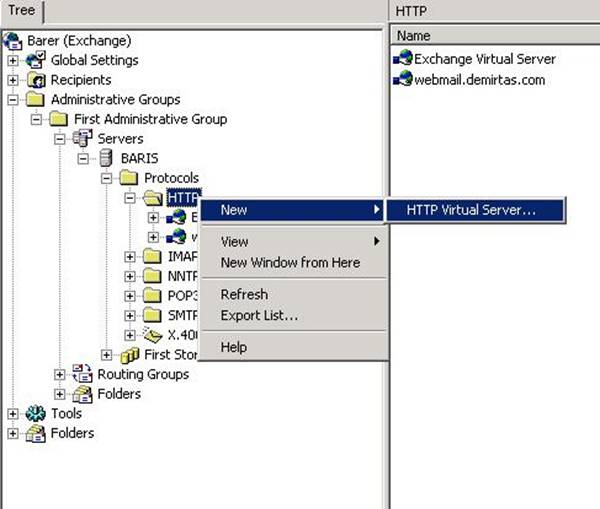Expand second virtual server under HTTP
Image resolution: width=600 pixels, height=509 pixels.
pyautogui.click(x=153, y=237)
